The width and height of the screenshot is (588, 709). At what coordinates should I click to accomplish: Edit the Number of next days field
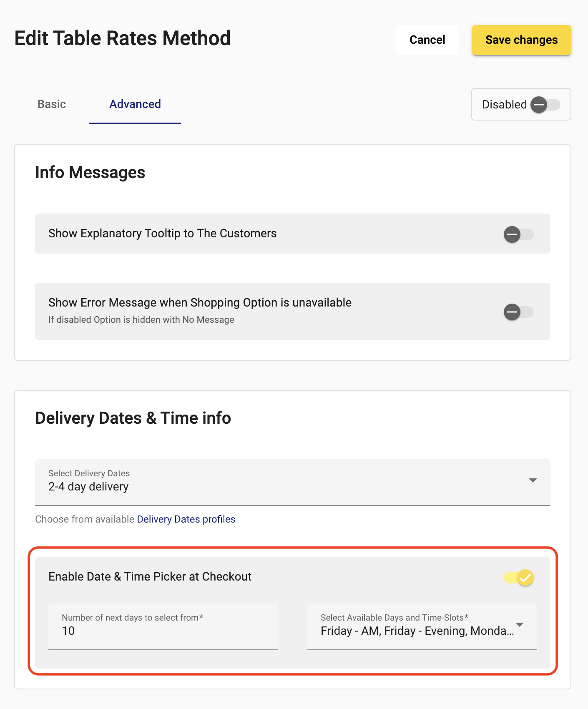pyautogui.click(x=163, y=631)
